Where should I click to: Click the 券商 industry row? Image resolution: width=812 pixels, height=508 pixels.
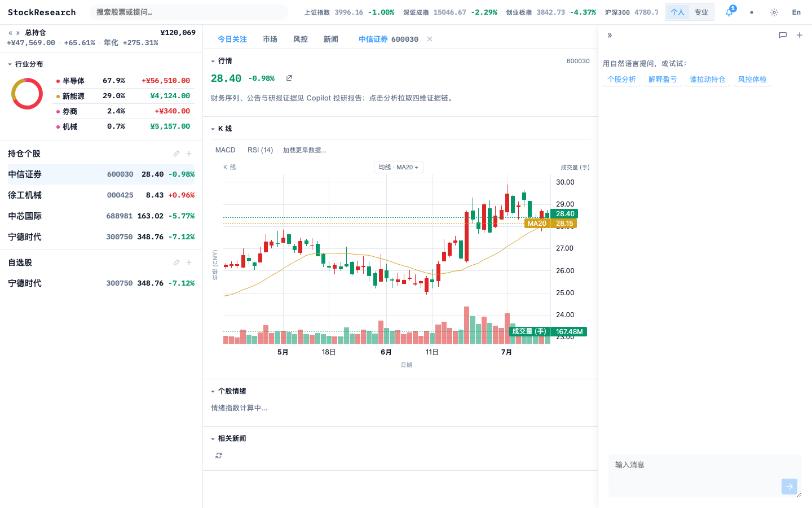pos(123,111)
